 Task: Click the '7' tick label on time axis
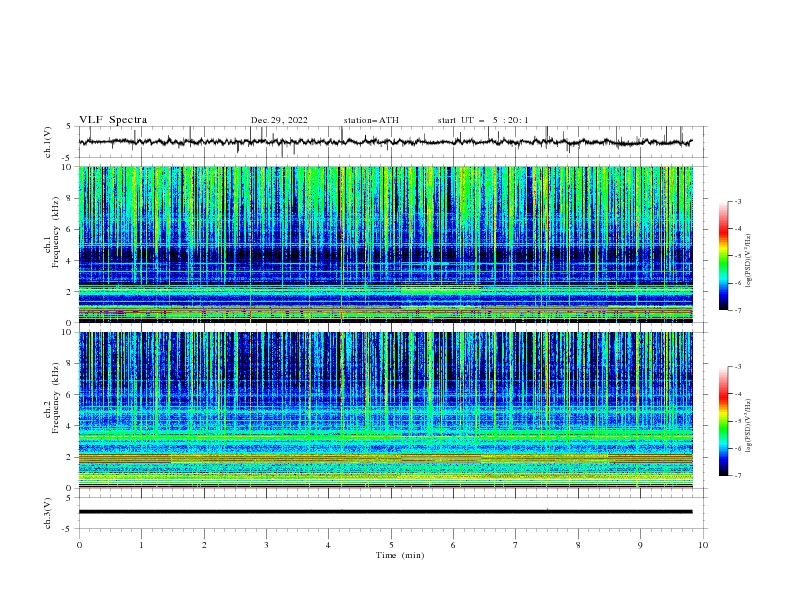tap(516, 545)
